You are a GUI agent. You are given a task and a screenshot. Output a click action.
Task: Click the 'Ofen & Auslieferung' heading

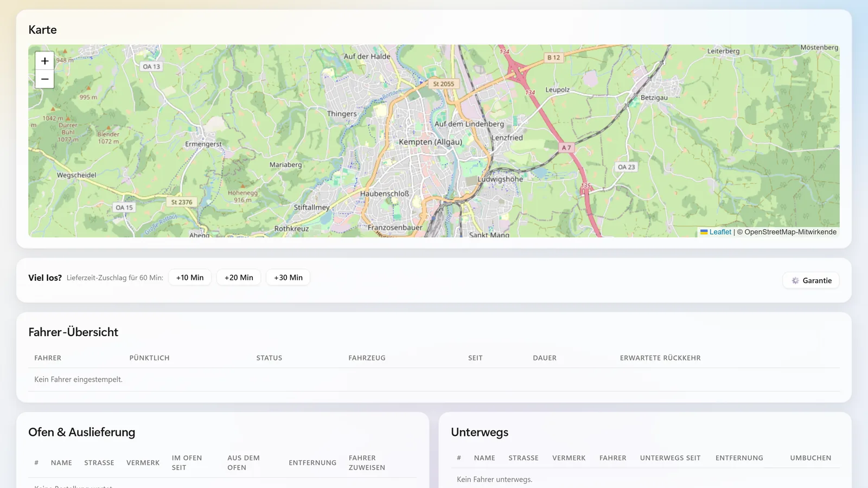click(82, 432)
